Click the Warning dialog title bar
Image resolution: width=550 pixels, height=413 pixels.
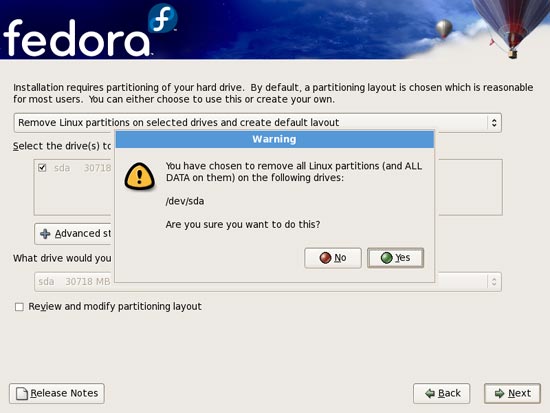tap(275, 139)
